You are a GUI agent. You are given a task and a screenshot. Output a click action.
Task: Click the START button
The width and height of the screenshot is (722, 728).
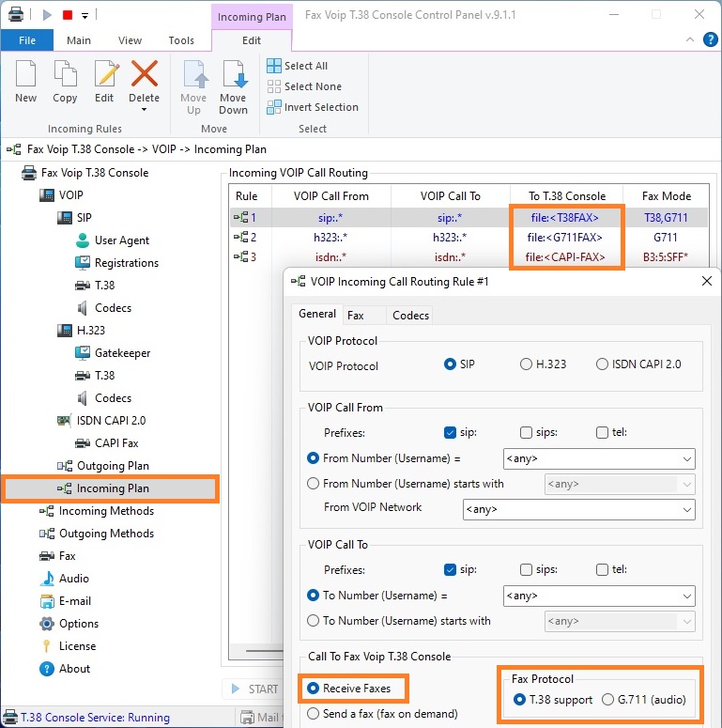255,689
